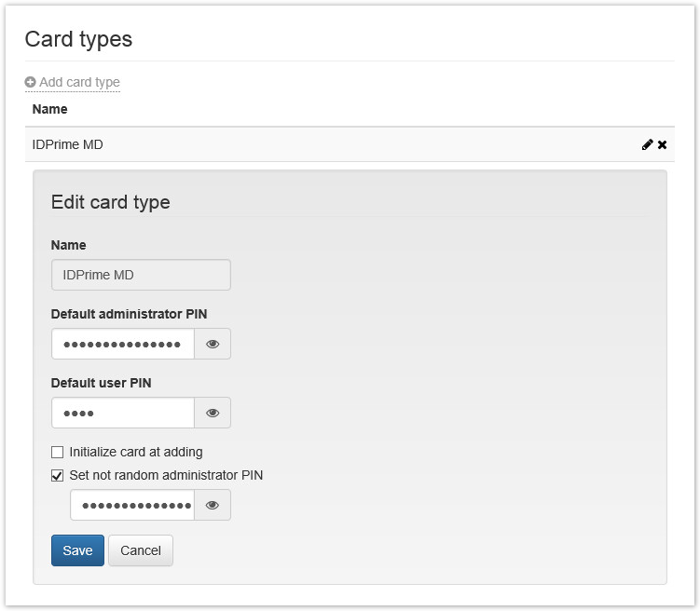Click the pencil edit icon for IDPrime MD
Image resolution: width=700 pixels, height=611 pixels.
point(647,144)
